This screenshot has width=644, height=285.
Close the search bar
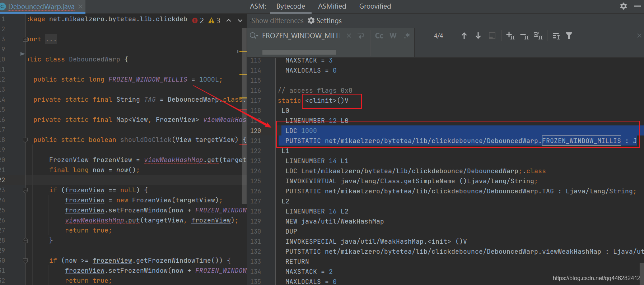coord(639,36)
